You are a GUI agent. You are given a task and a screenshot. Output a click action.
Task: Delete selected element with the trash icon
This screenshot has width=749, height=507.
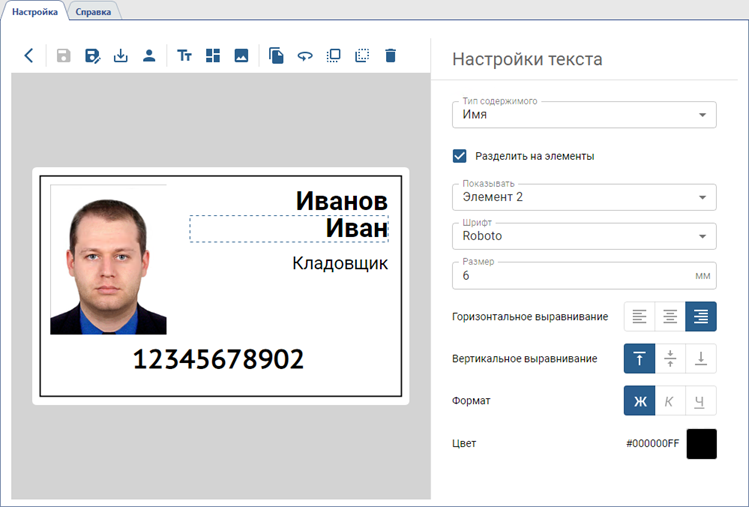391,56
